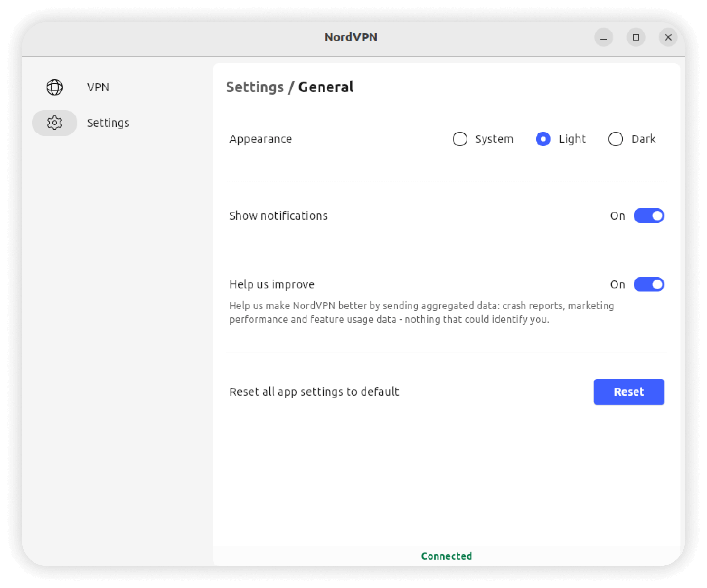
Task: Maximize the NordVPN window
Action: pyautogui.click(x=636, y=37)
